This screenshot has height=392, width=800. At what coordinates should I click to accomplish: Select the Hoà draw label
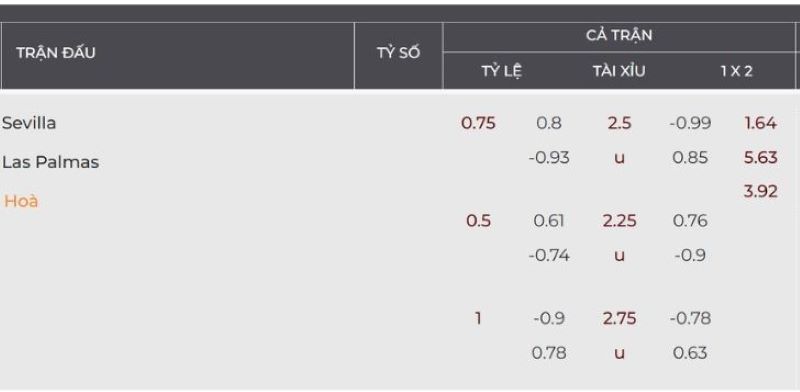[x=21, y=201]
